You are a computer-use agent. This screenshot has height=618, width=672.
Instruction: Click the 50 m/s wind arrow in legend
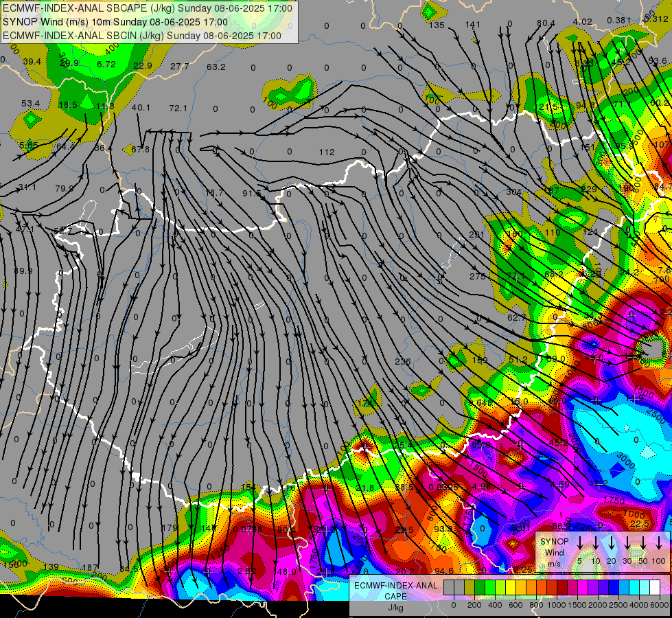pyautogui.click(x=643, y=543)
